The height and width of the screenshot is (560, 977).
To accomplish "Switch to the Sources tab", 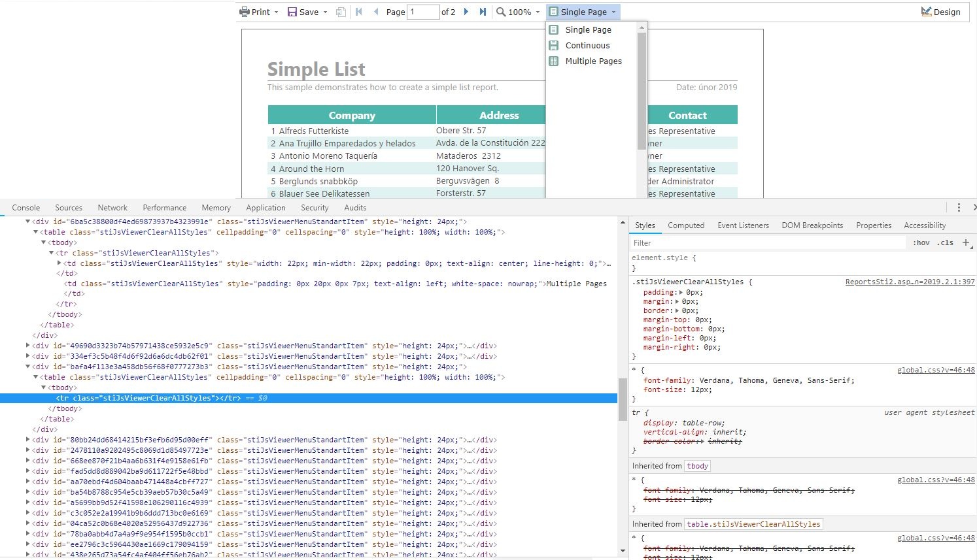I will [x=69, y=208].
